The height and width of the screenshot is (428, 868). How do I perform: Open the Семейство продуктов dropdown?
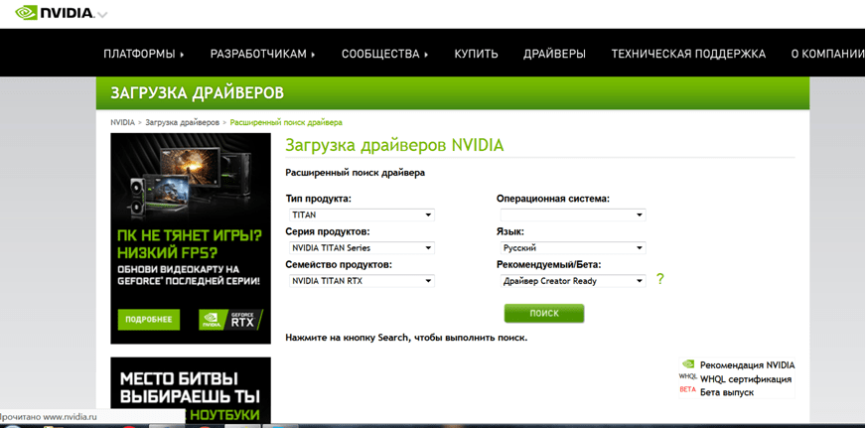361,281
